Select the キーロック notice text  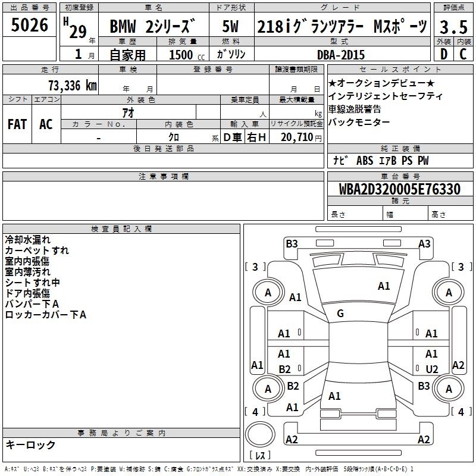click(30, 444)
